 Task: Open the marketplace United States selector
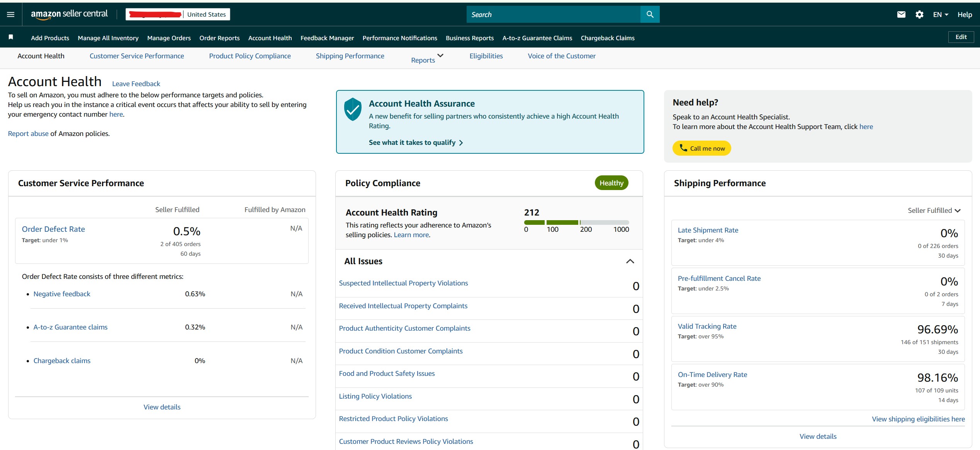pyautogui.click(x=178, y=14)
